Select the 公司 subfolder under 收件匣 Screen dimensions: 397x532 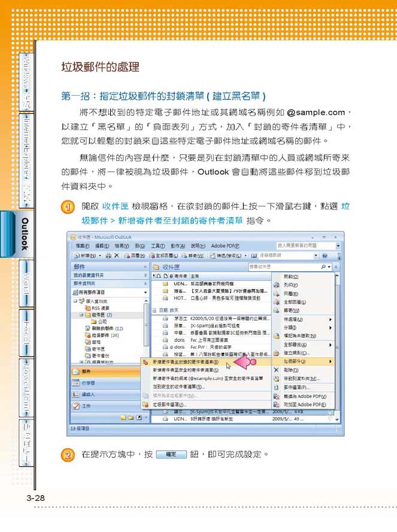99,321
